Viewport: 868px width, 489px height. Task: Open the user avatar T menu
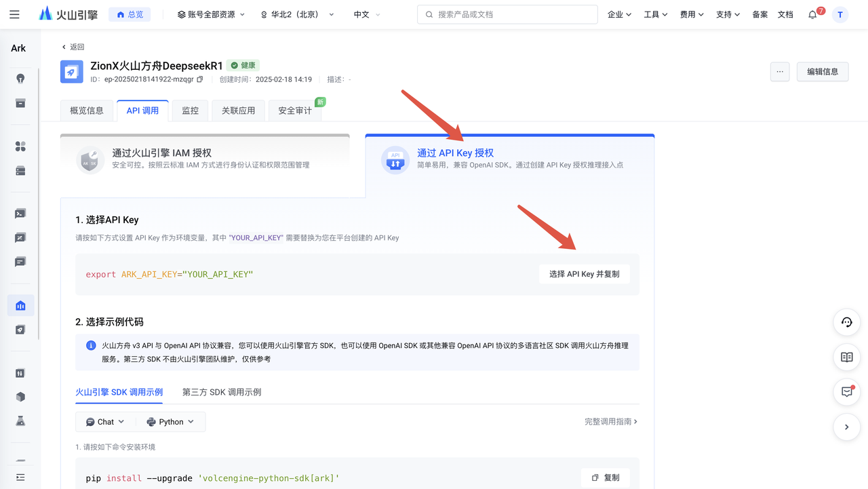click(840, 14)
